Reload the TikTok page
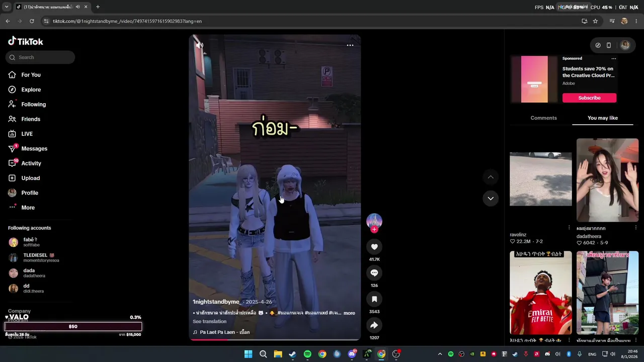Screen dimensions: 644x362 click(x=32, y=21)
